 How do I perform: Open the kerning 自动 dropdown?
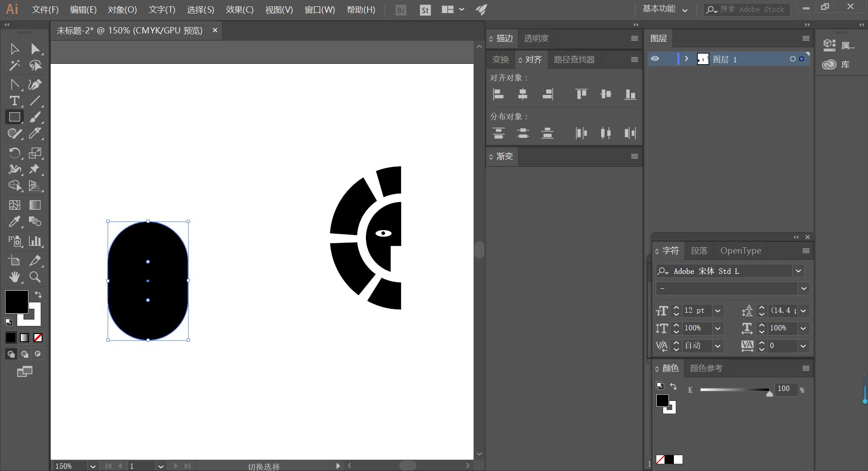point(718,346)
